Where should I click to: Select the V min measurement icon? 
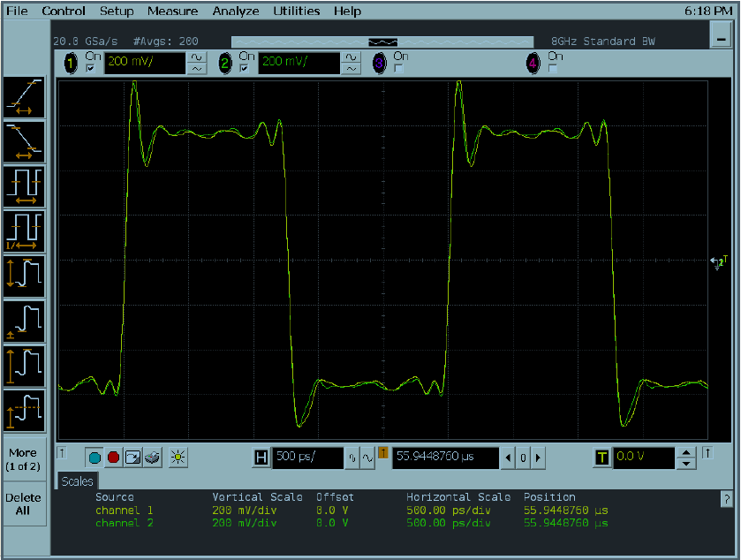point(24,322)
